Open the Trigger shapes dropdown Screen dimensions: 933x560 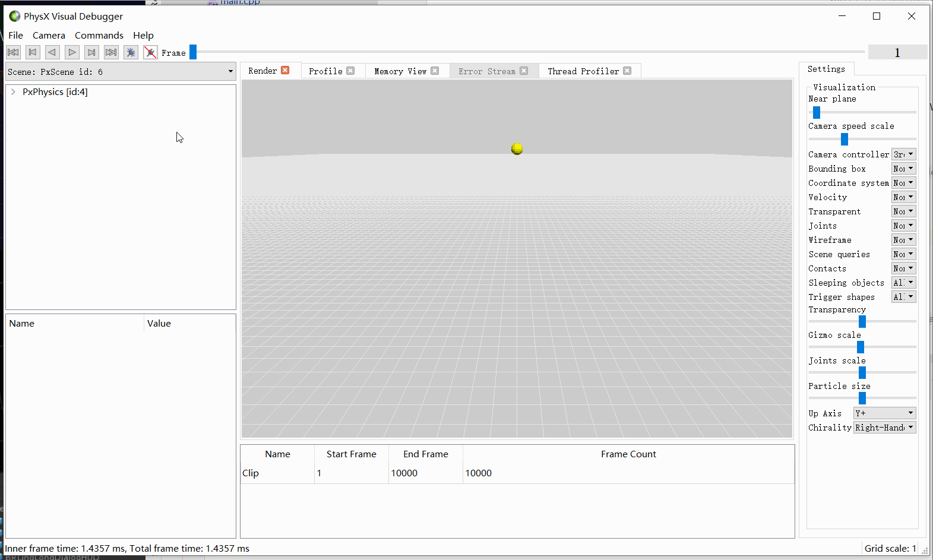(903, 297)
